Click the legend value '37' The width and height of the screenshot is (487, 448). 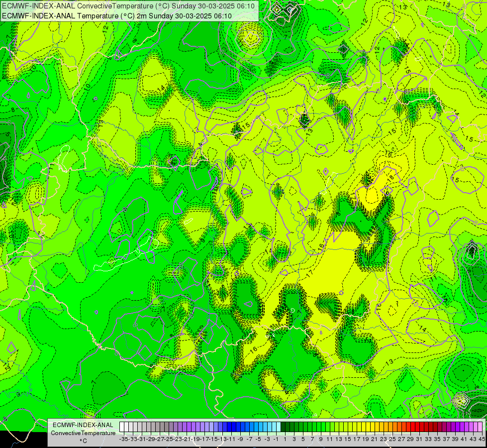point(446,440)
